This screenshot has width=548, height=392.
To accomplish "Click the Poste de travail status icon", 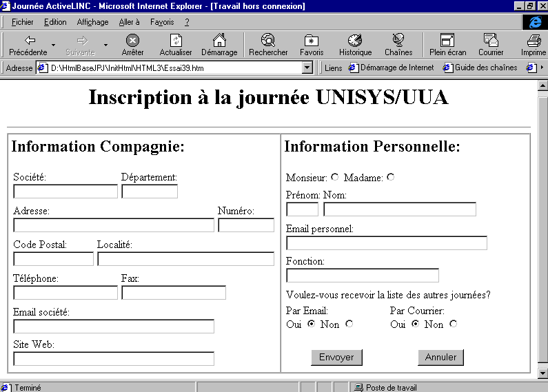I will (x=358, y=387).
